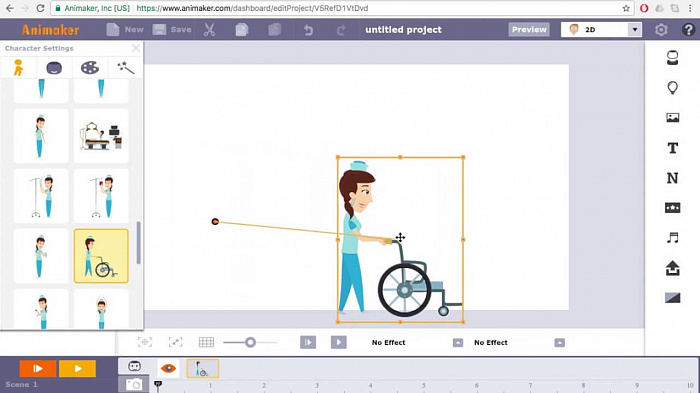Bookmark the page with star icon
Image resolution: width=700 pixels, height=393 pixels.
626,8
